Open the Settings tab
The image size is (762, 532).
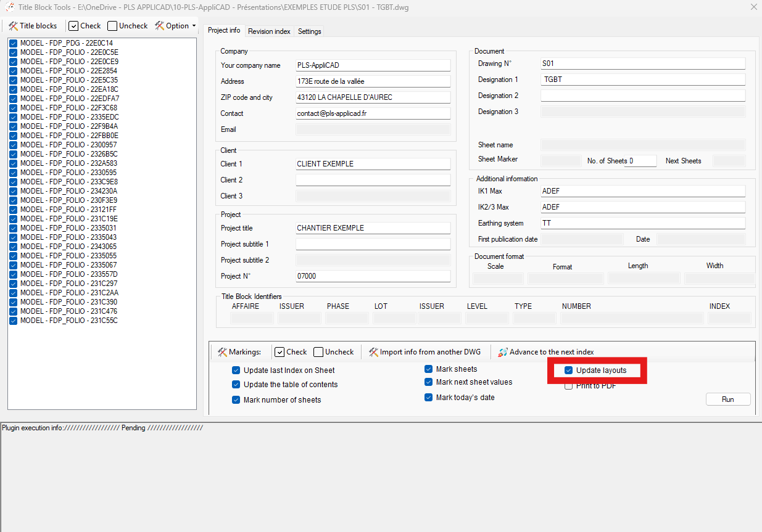(x=309, y=31)
